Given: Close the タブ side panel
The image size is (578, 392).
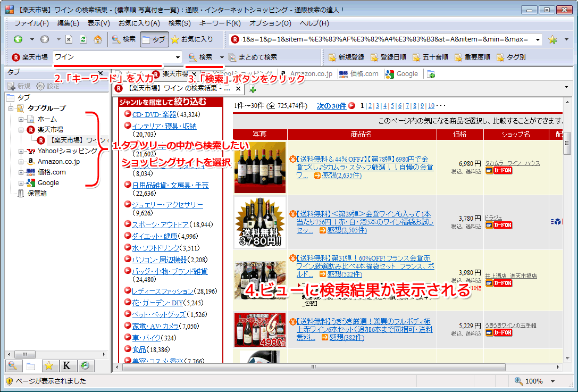Looking at the screenshot, I should pyautogui.click(x=100, y=73).
